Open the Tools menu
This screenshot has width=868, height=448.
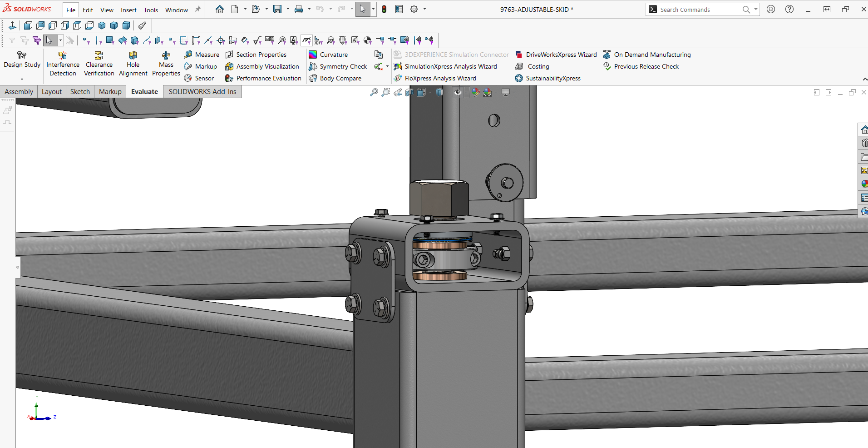tap(151, 10)
